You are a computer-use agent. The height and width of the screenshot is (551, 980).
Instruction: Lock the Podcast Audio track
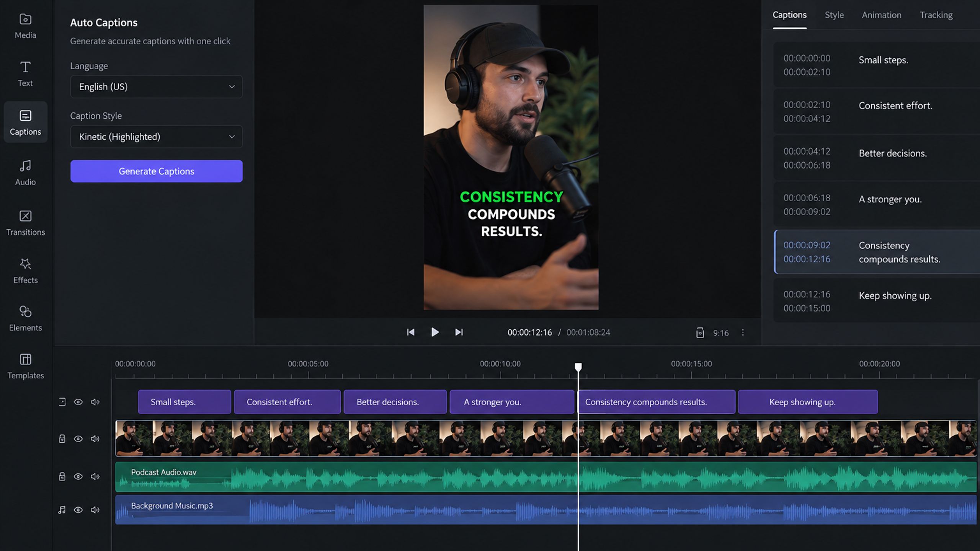coord(62,476)
